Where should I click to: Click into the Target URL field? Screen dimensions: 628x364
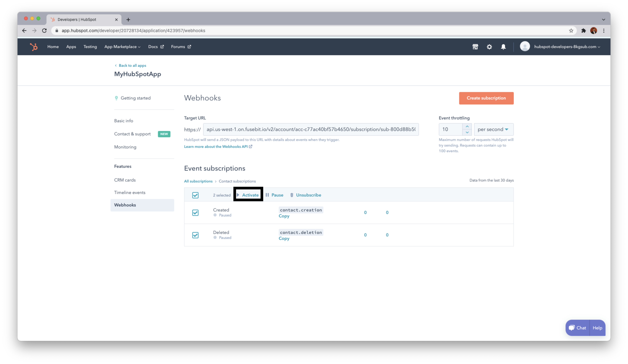pos(311,129)
